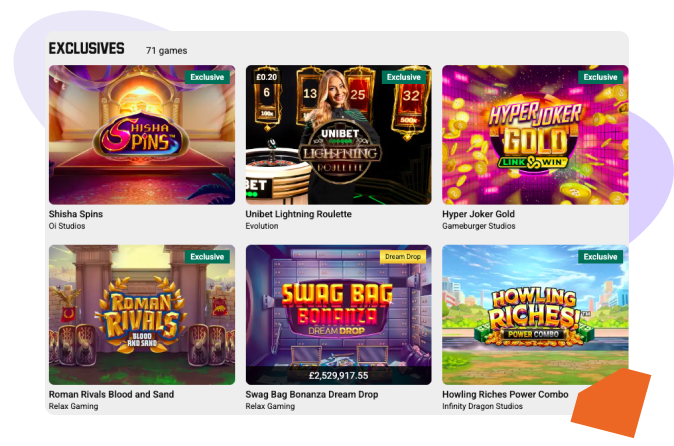Click the Oi Studios provider label
The width and height of the screenshot is (674, 446).
[67, 226]
